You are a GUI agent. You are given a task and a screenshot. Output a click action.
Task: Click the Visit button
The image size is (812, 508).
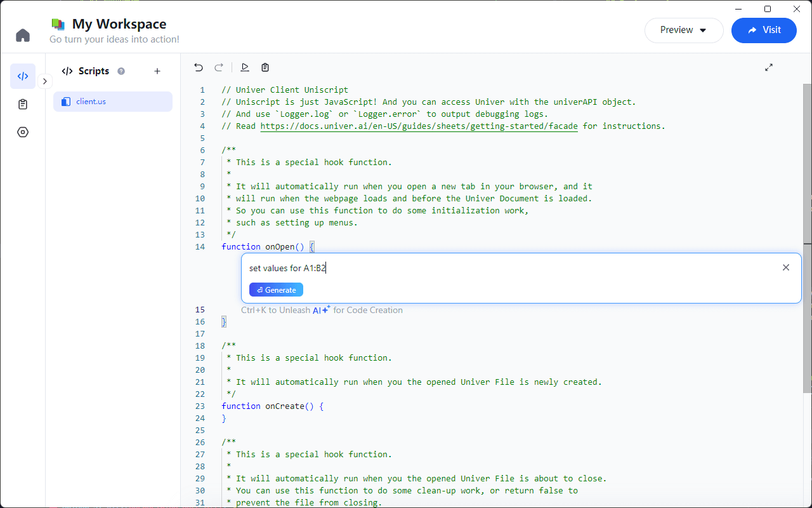(764, 30)
